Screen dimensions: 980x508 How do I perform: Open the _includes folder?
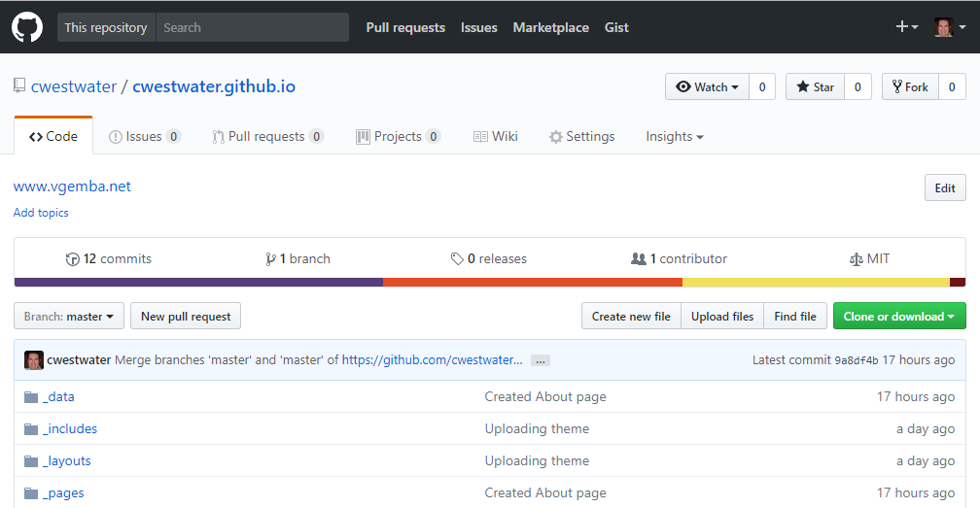(x=70, y=428)
